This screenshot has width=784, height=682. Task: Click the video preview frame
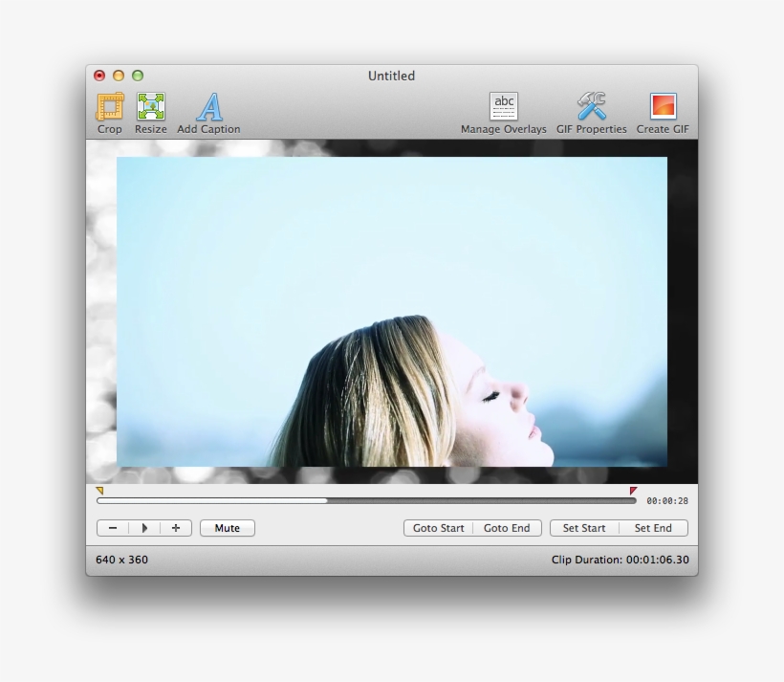click(x=392, y=311)
